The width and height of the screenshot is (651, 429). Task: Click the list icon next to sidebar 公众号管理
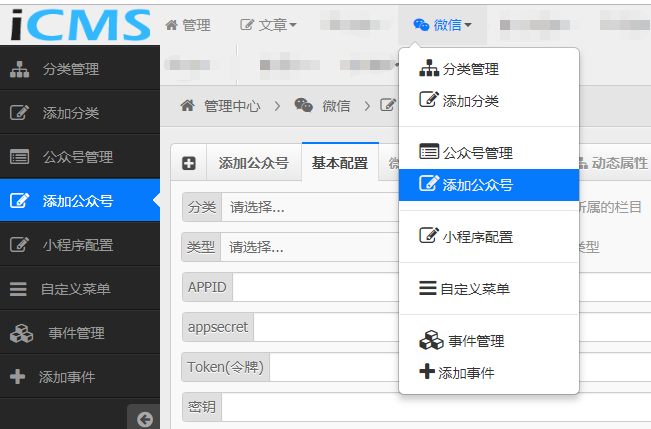(19, 157)
